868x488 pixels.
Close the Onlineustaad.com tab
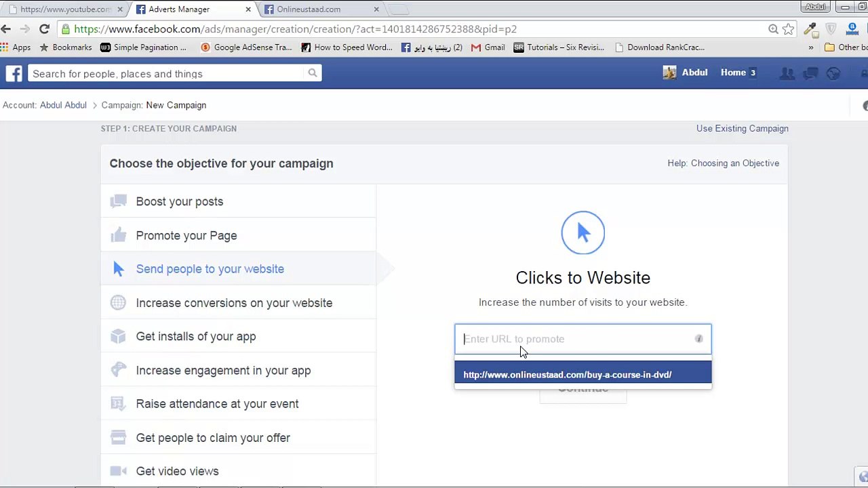point(377,9)
